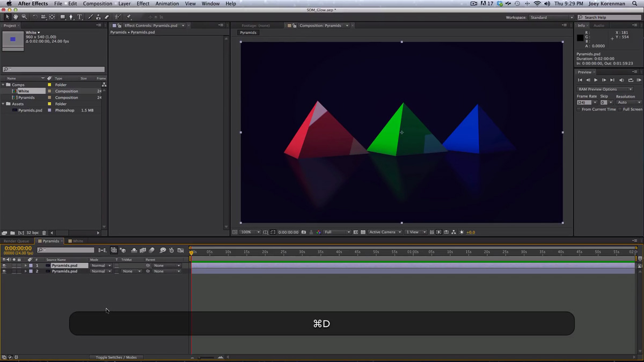Open RAM Preview Options dropdown
644x362 pixels.
[604, 89]
